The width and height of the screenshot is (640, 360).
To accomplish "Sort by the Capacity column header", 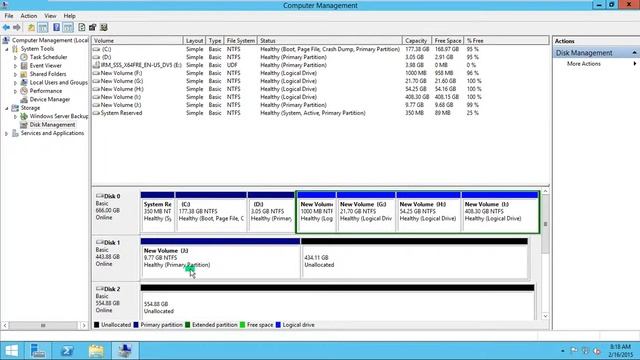I will [x=417, y=41].
